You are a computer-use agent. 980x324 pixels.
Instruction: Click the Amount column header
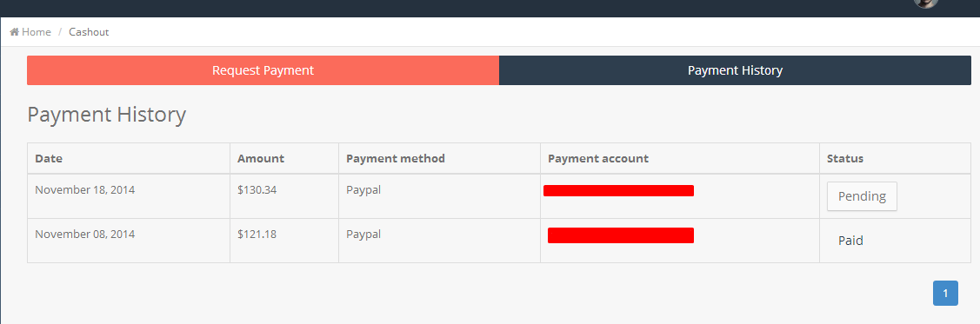pyautogui.click(x=261, y=159)
